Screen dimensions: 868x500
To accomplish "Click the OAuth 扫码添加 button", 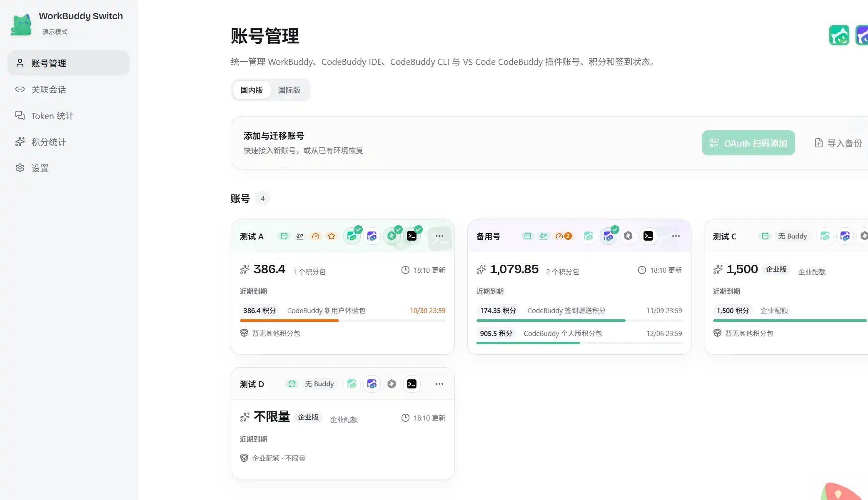I will click(x=748, y=143).
